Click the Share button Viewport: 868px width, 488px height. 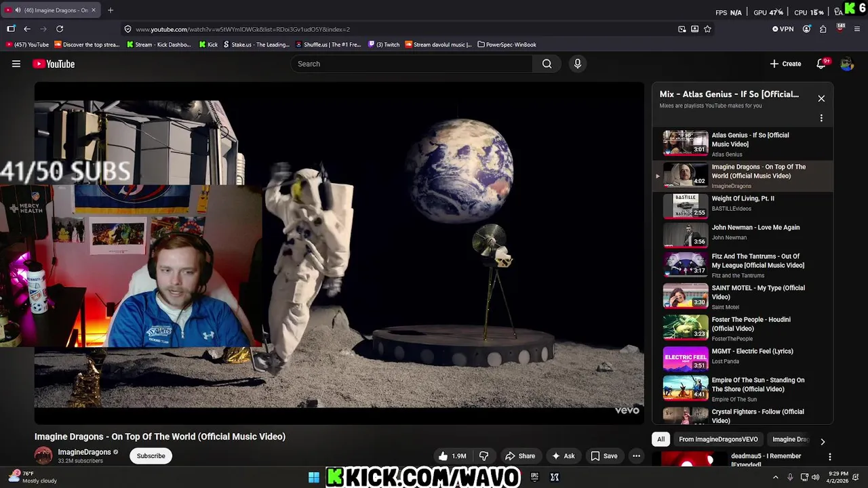(x=520, y=456)
